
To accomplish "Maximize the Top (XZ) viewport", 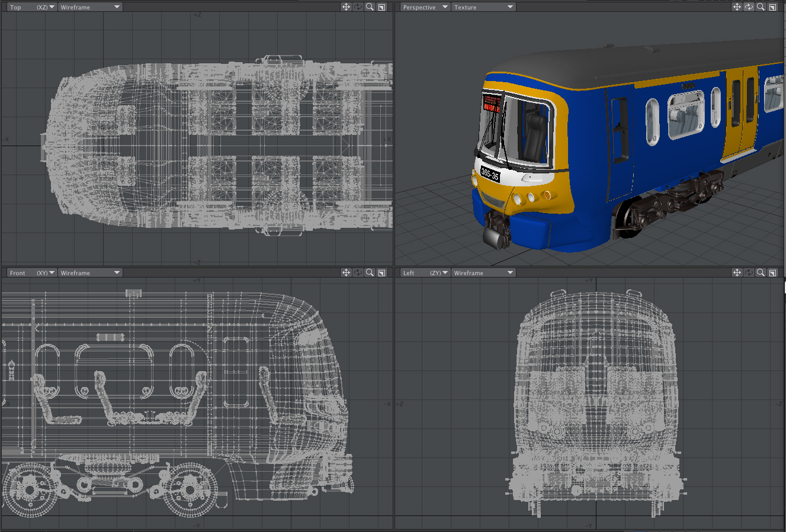I will point(382,7).
